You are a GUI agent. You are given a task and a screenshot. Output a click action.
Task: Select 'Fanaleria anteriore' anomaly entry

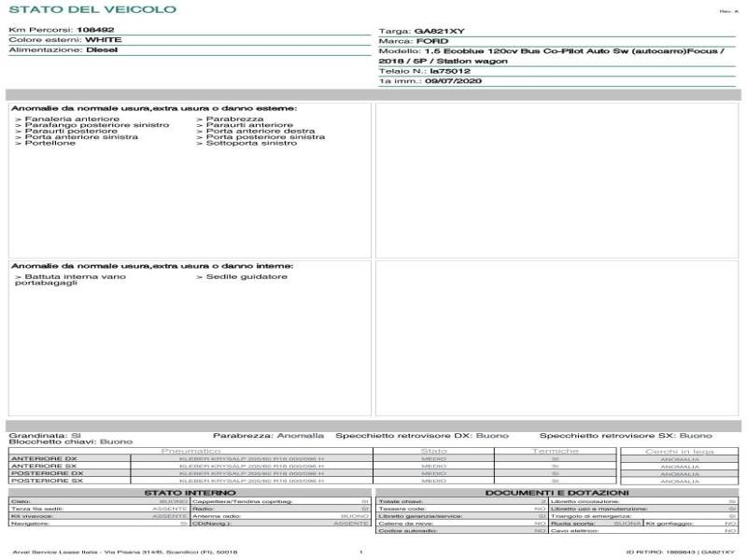click(72, 119)
